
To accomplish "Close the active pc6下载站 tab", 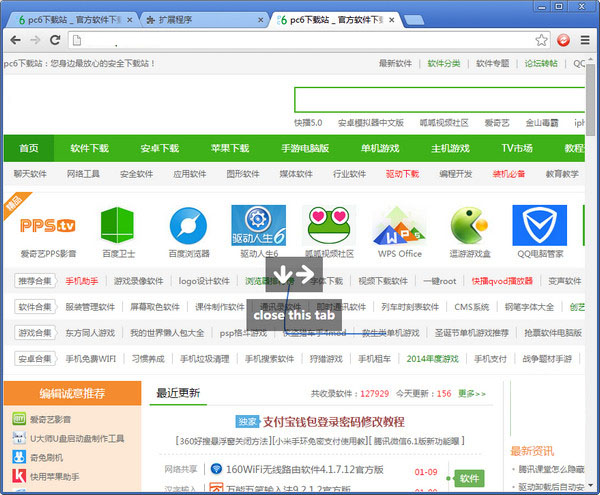I will [x=391, y=20].
